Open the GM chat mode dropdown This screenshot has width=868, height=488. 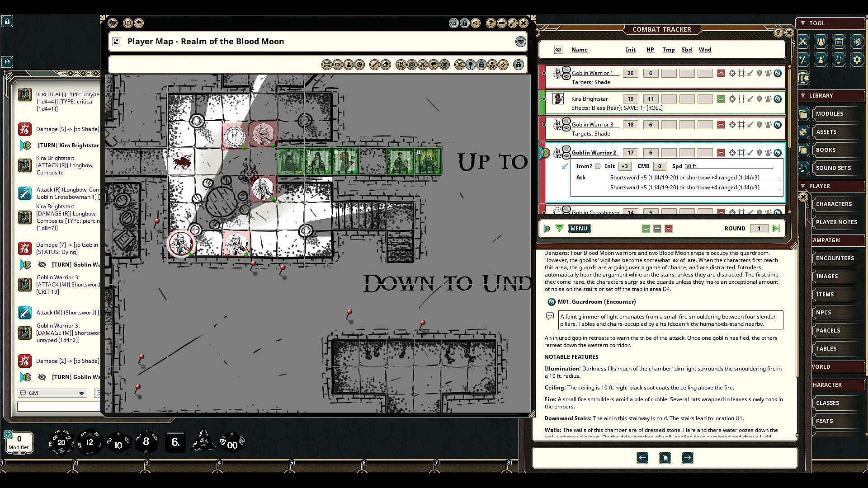click(x=81, y=393)
